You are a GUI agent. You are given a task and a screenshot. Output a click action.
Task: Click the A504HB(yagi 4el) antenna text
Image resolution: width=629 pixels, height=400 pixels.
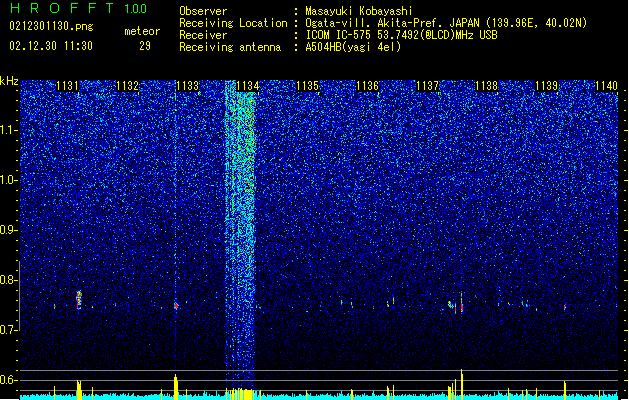353,47
